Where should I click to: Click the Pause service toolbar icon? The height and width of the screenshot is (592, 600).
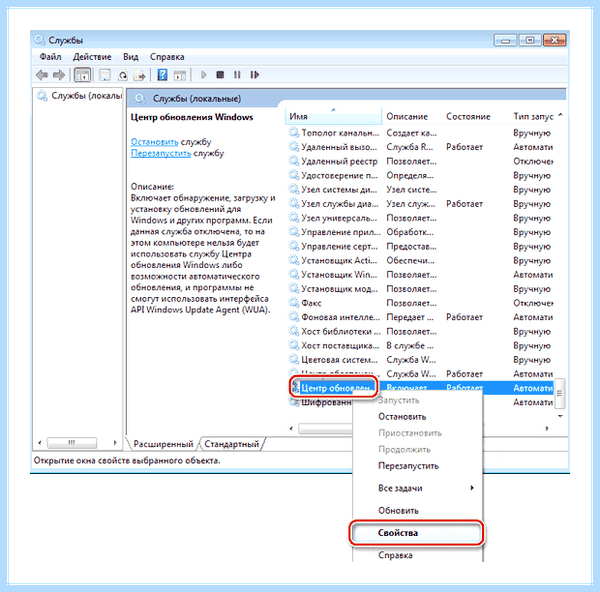coord(237,75)
